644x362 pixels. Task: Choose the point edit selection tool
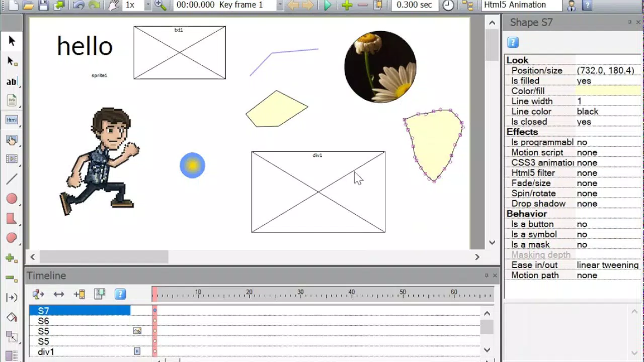(12, 61)
